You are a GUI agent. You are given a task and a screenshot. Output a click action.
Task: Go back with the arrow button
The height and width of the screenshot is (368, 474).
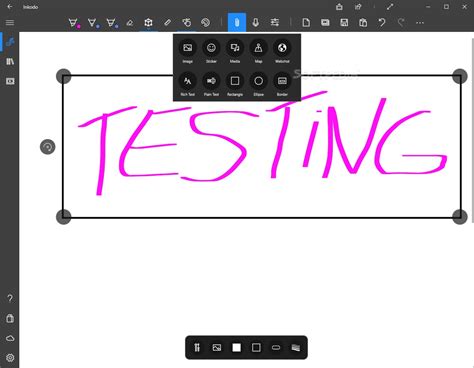point(10,7)
